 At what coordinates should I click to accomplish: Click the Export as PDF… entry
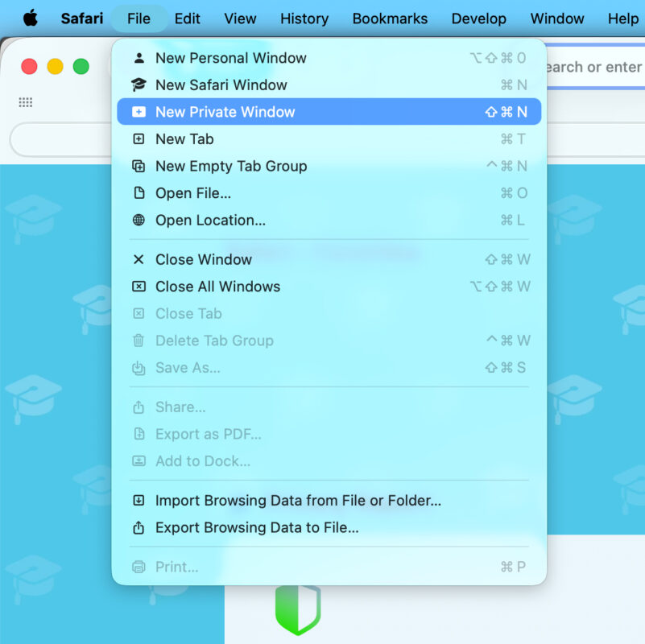tap(329, 434)
